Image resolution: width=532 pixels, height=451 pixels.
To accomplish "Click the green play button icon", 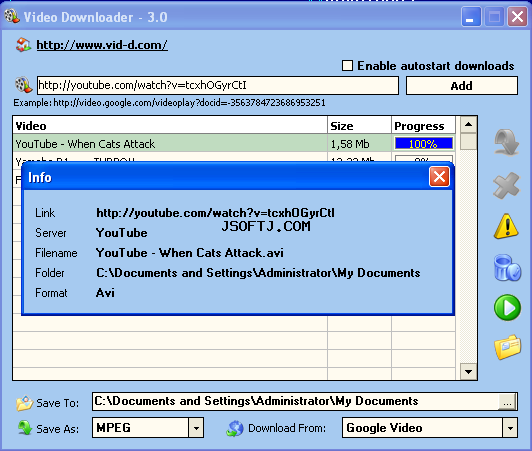I will [507, 307].
